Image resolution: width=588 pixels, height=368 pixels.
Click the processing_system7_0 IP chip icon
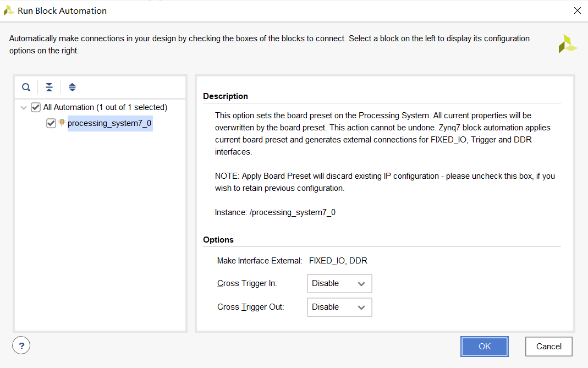click(x=62, y=123)
